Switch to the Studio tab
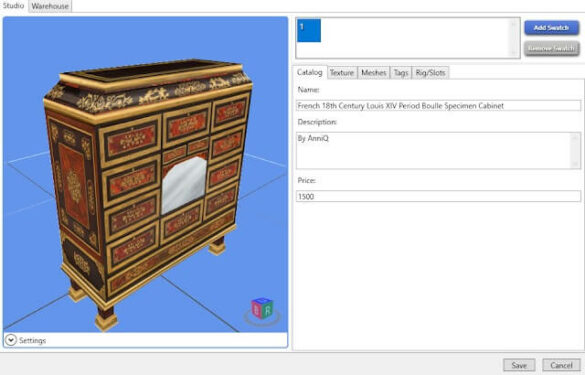 pos(13,6)
